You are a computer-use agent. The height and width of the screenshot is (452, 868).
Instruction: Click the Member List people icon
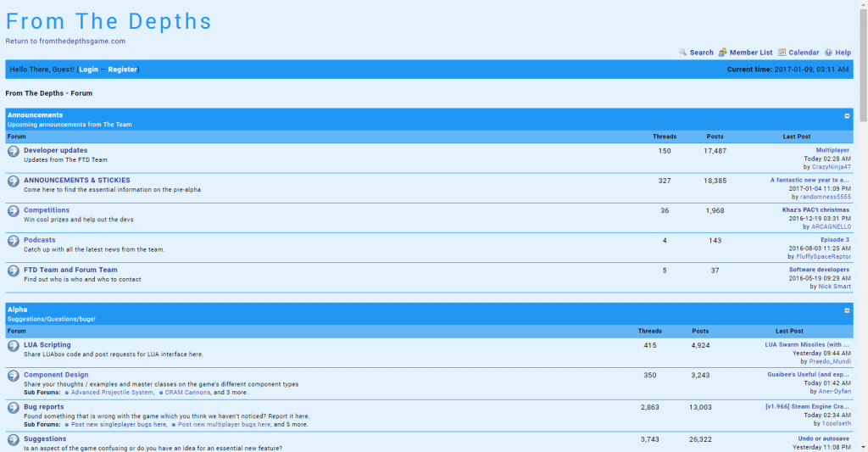click(x=722, y=52)
